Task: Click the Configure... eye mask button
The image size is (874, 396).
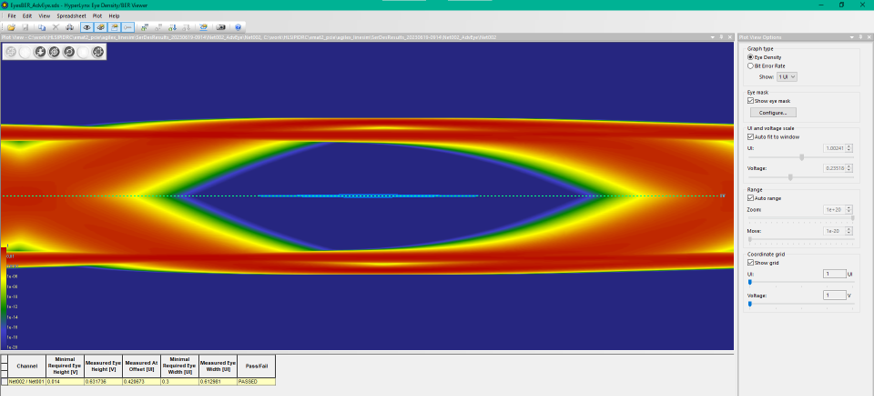Action: tap(773, 113)
